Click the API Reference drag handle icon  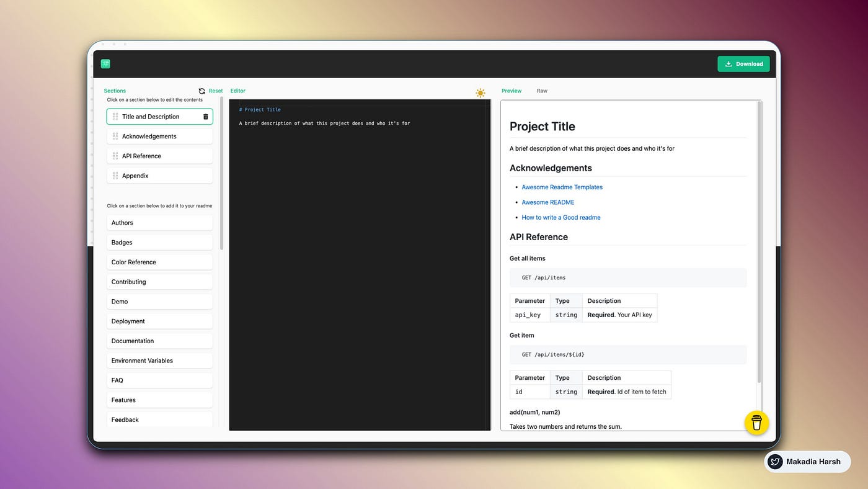point(115,156)
